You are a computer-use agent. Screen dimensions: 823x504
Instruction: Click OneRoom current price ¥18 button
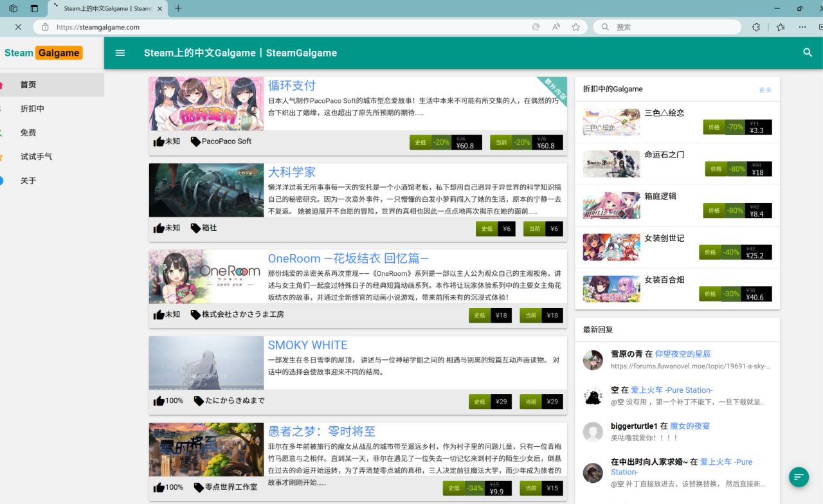tap(541, 316)
